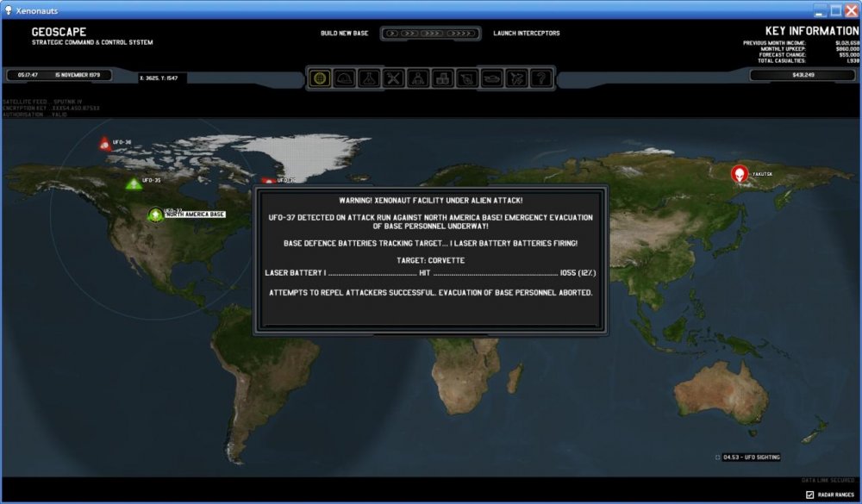Click the Forecast Change value
The image size is (862, 504).
[x=849, y=55]
